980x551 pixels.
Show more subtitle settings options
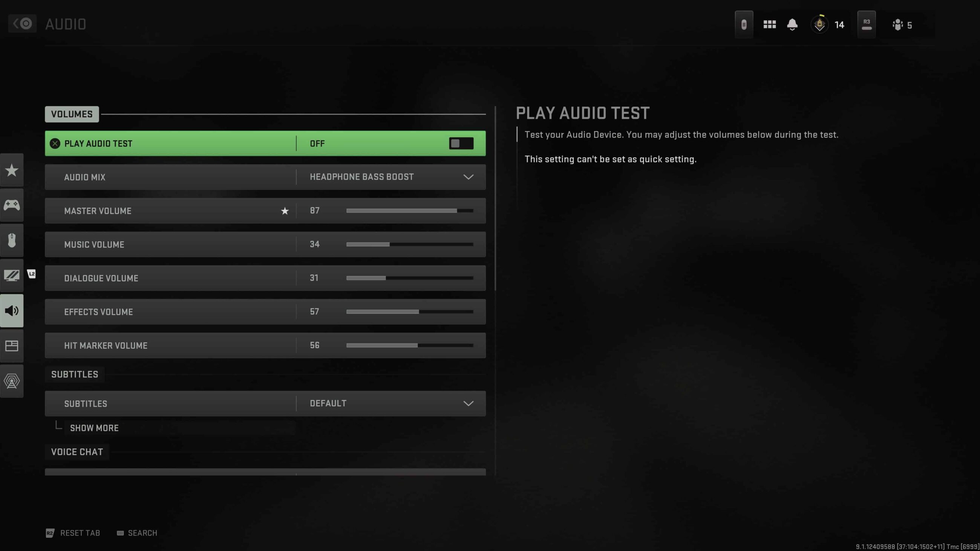[x=93, y=427]
